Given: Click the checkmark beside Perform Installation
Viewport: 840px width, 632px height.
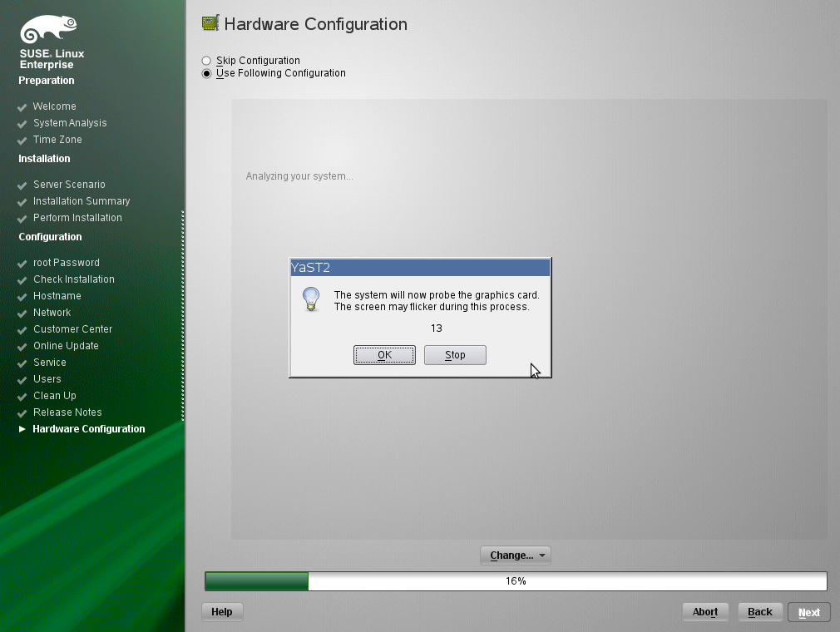Looking at the screenshot, I should click(22, 219).
